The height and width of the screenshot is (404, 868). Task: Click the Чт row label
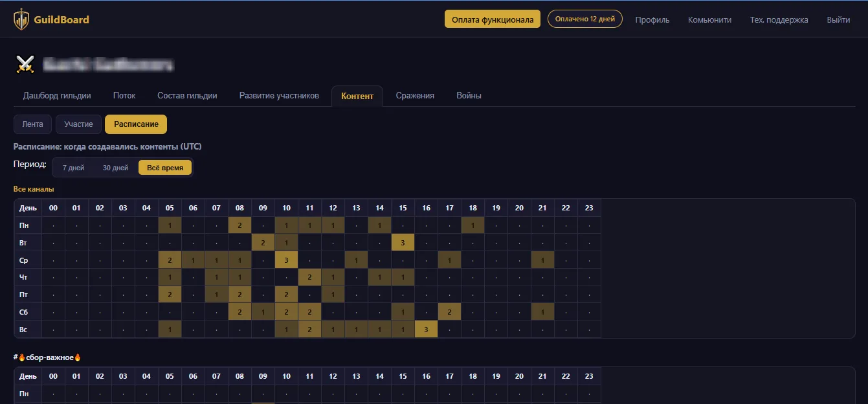[x=28, y=277]
